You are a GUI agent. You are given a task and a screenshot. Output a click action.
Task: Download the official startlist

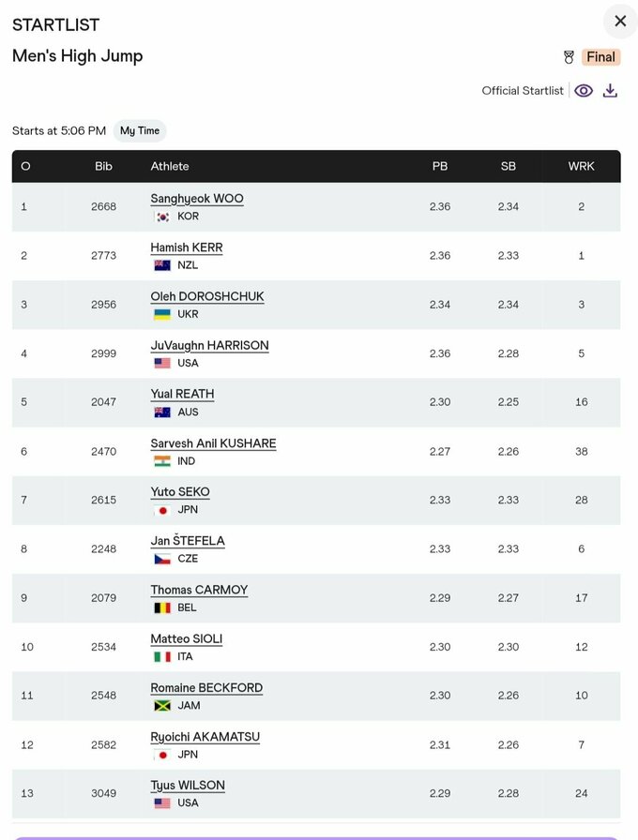(610, 91)
